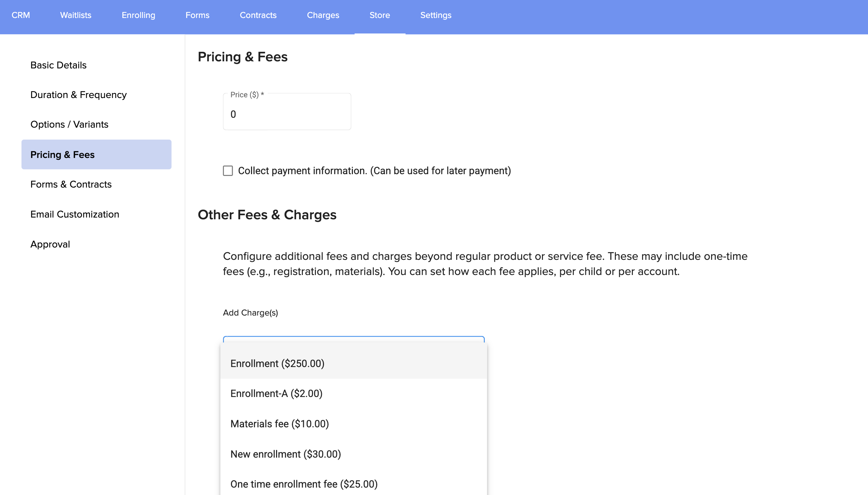This screenshot has width=868, height=495.
Task: Open the CRM tab
Action: pyautogui.click(x=20, y=15)
